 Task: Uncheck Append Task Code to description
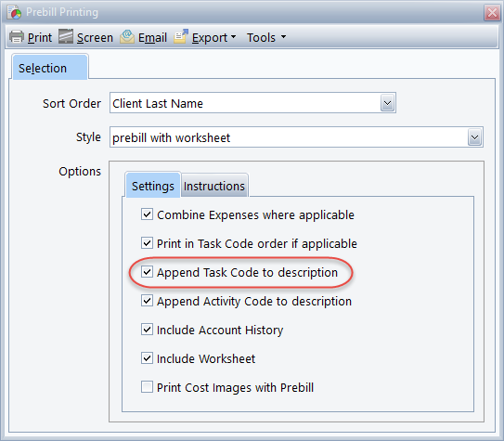pos(147,272)
